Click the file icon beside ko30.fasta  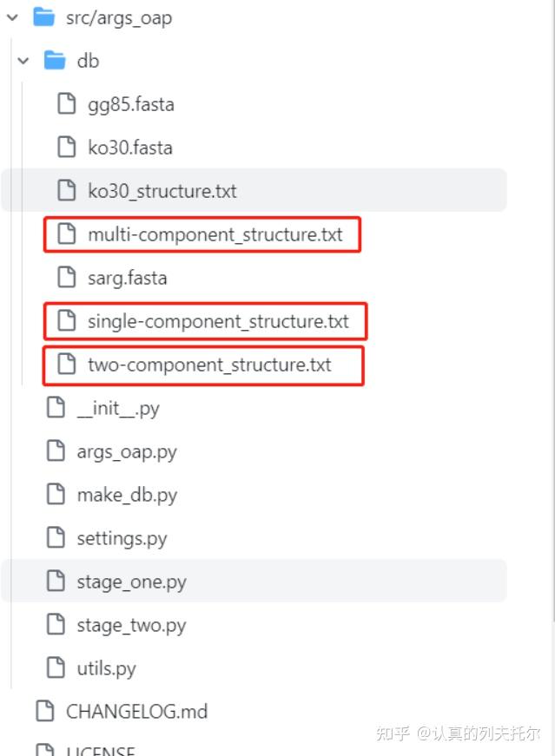(x=66, y=148)
